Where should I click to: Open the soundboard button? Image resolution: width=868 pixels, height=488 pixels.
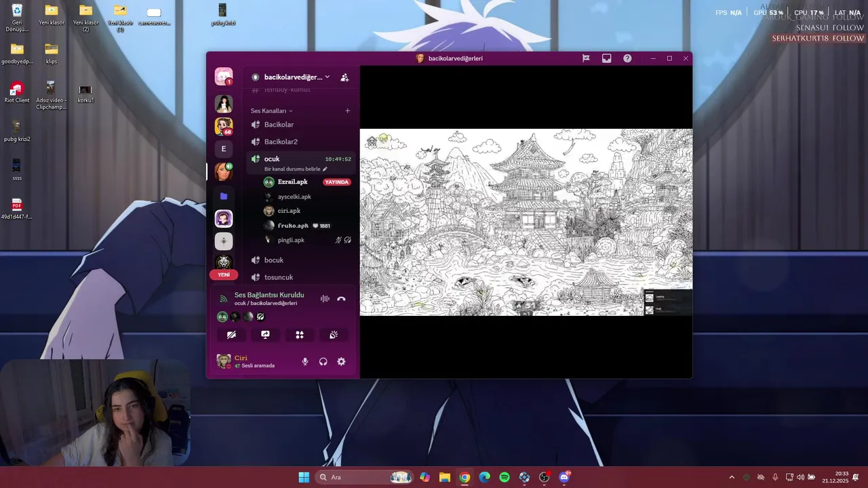334,335
